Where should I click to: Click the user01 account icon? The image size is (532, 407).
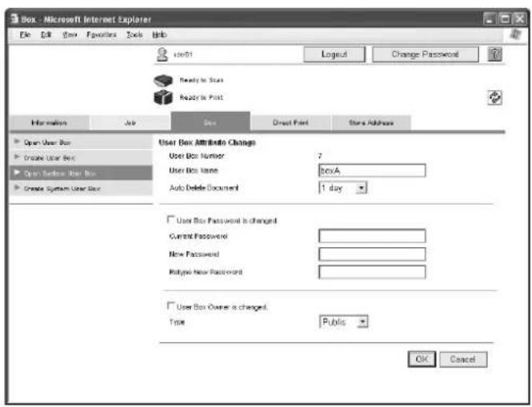(162, 54)
